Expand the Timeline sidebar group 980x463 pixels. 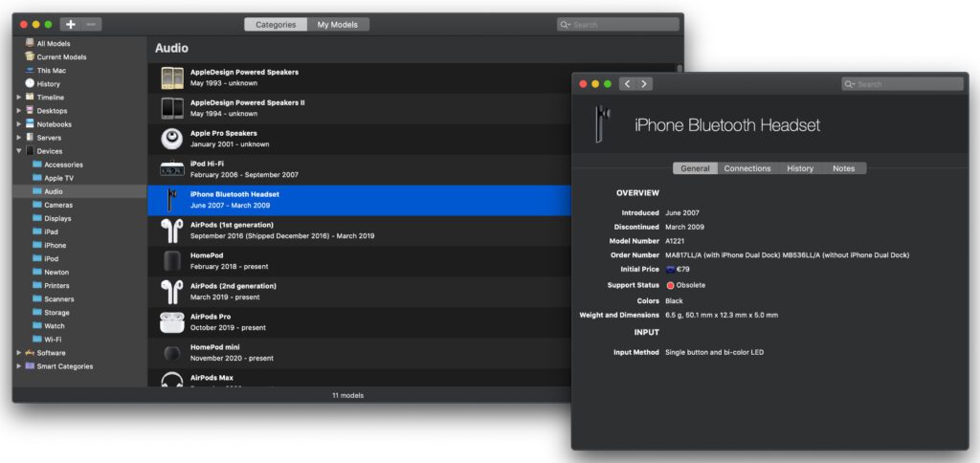pos(19,98)
